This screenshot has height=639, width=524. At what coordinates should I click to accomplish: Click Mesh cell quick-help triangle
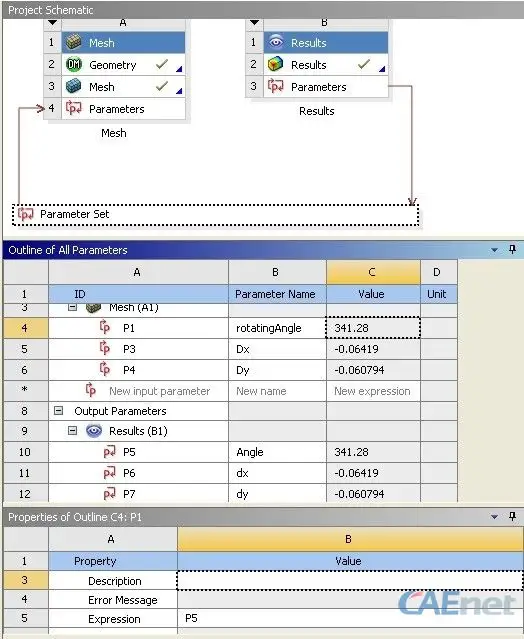pyautogui.click(x=179, y=91)
